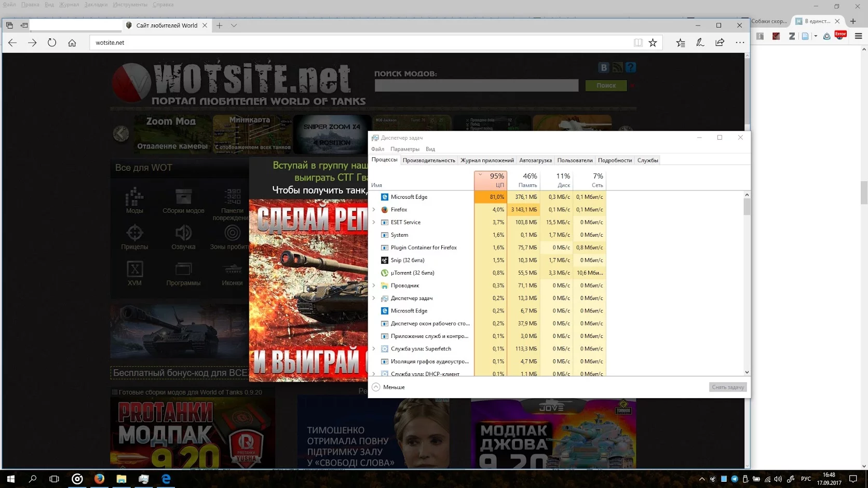Switch to Журнал приложений tab
868x488 pixels.
[x=487, y=160]
